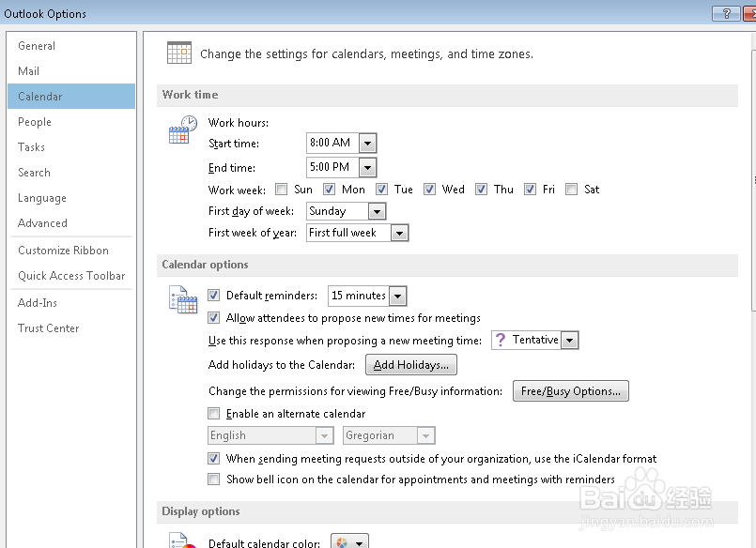756x548 pixels.
Task: Select General options category
Action: [71, 46]
